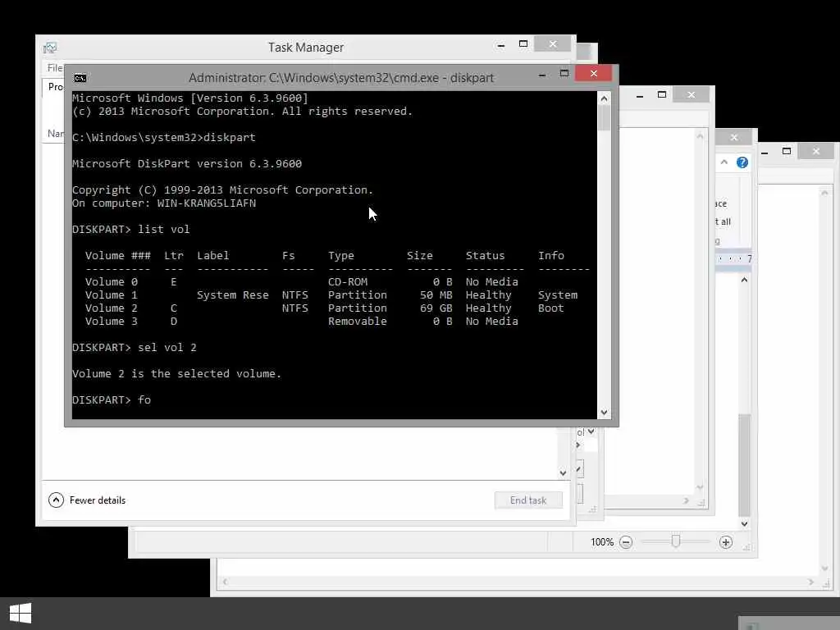Viewport: 840px width, 630px height.
Task: Click the 100% zoom level indicator
Action: click(x=602, y=542)
